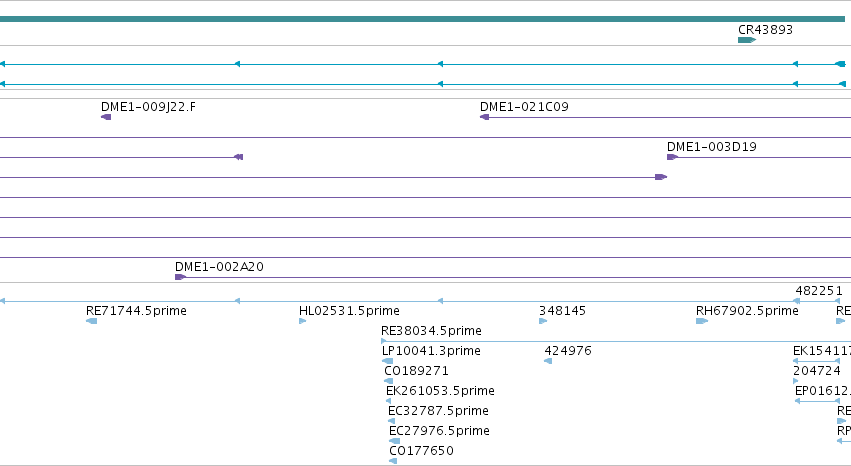This screenshot has height=466, width=851.
Task: Click the 204724 label
Action: tap(817, 371)
